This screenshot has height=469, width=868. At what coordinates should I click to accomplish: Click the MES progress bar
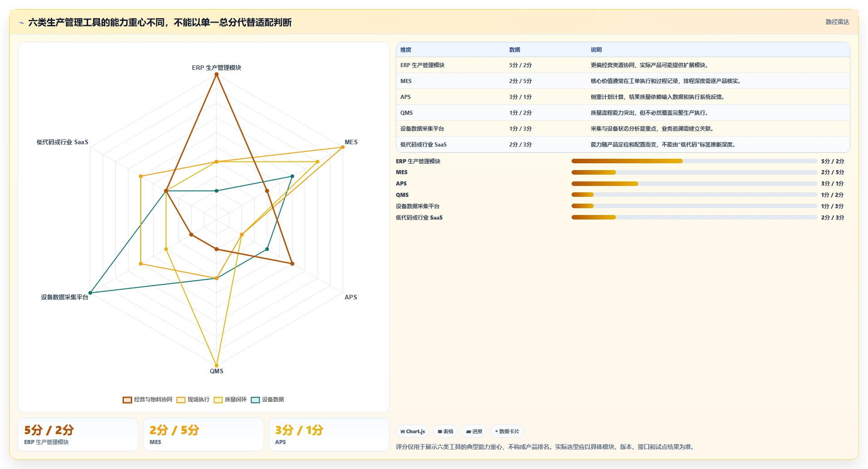coord(694,172)
